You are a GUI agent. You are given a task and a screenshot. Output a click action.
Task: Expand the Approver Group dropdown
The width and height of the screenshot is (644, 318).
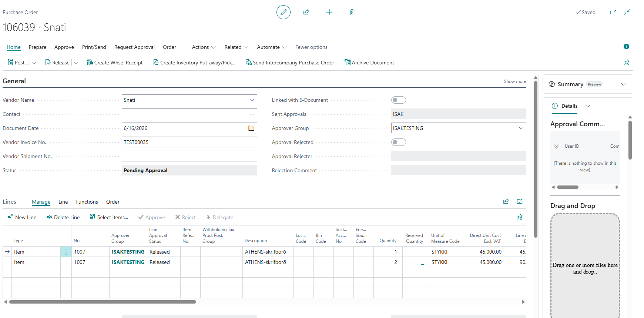pos(521,128)
